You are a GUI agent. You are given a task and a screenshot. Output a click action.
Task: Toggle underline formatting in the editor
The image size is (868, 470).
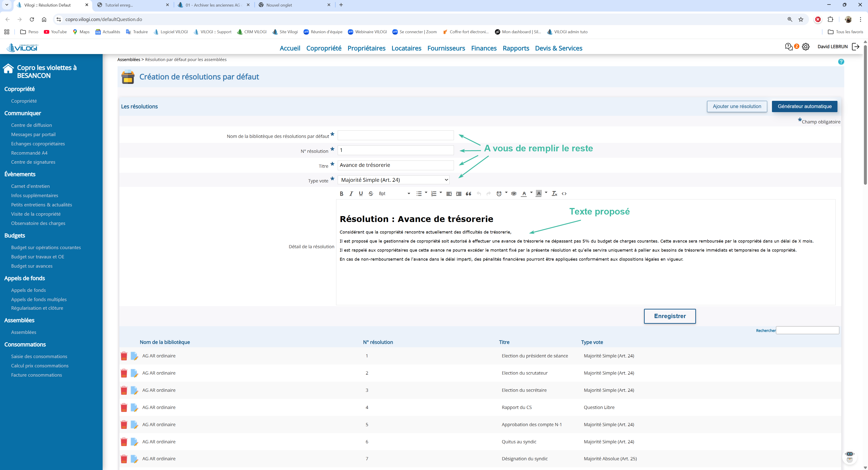[361, 194]
